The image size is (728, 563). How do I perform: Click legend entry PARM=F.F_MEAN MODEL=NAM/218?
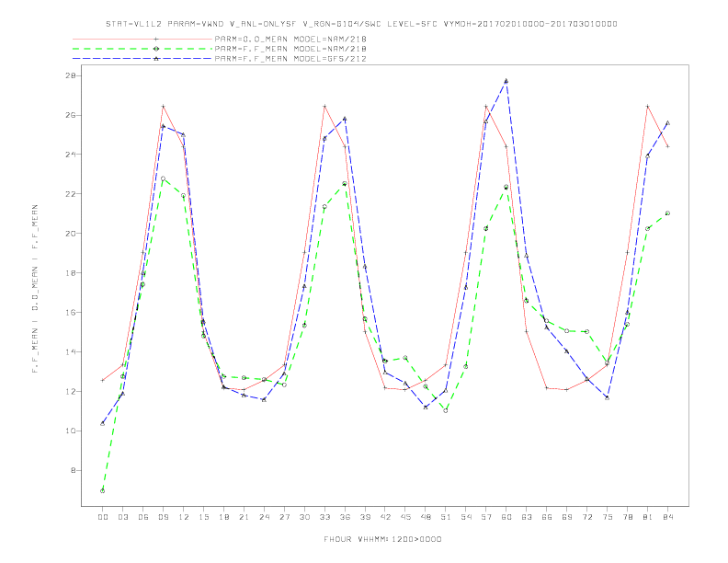point(290,49)
